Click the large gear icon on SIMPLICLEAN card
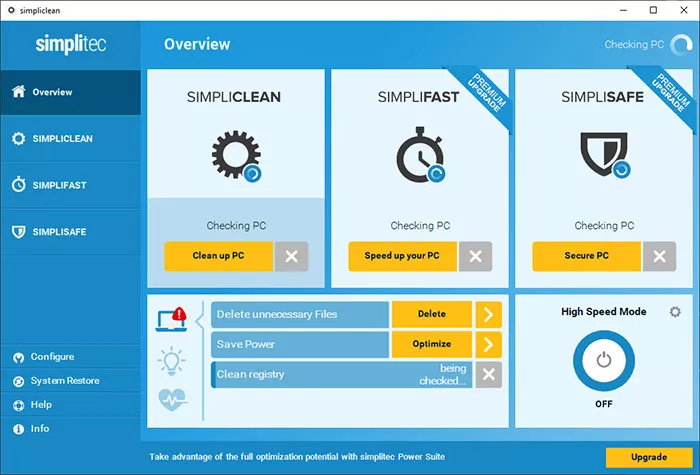700x475 pixels. coord(236,154)
